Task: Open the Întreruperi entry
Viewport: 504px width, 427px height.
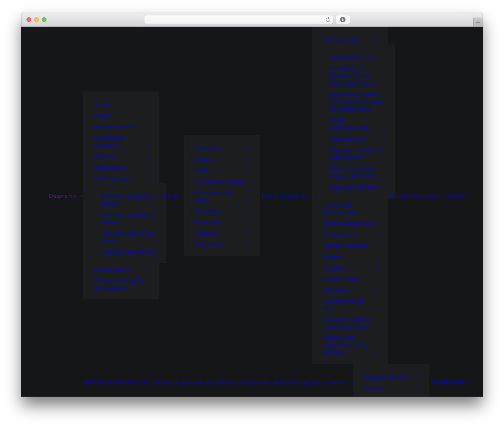Action: coord(209,222)
